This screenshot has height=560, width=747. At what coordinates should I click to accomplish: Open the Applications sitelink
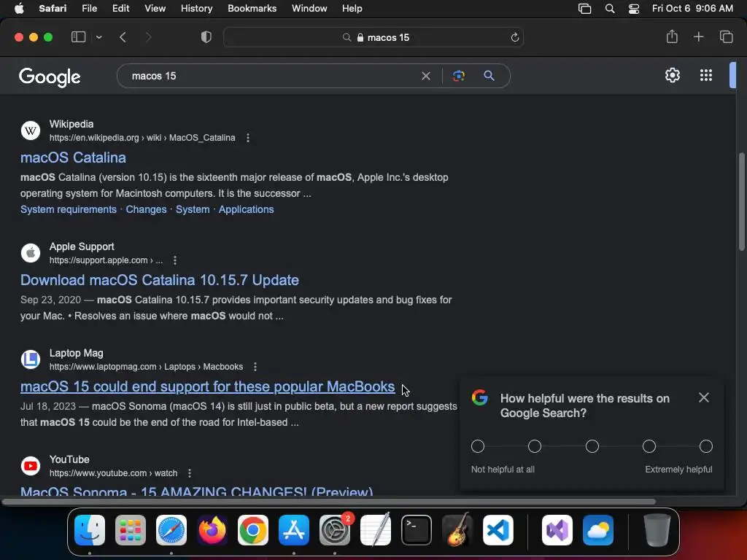click(x=247, y=209)
